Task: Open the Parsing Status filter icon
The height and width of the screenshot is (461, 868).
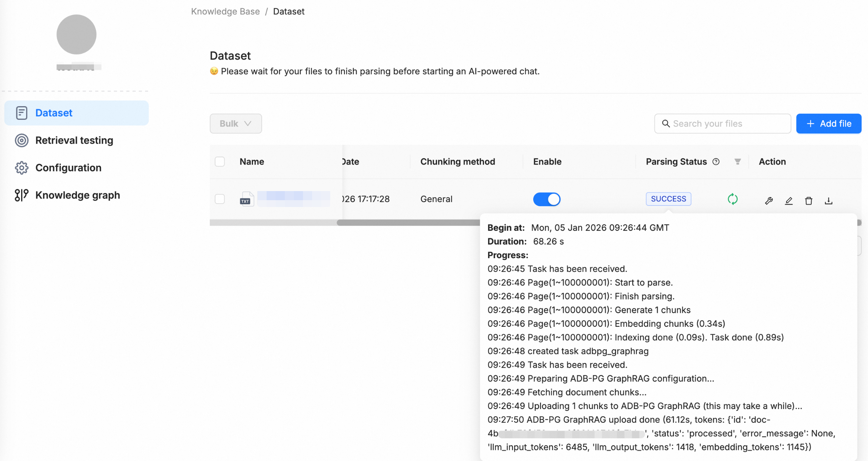Action: [x=737, y=162]
